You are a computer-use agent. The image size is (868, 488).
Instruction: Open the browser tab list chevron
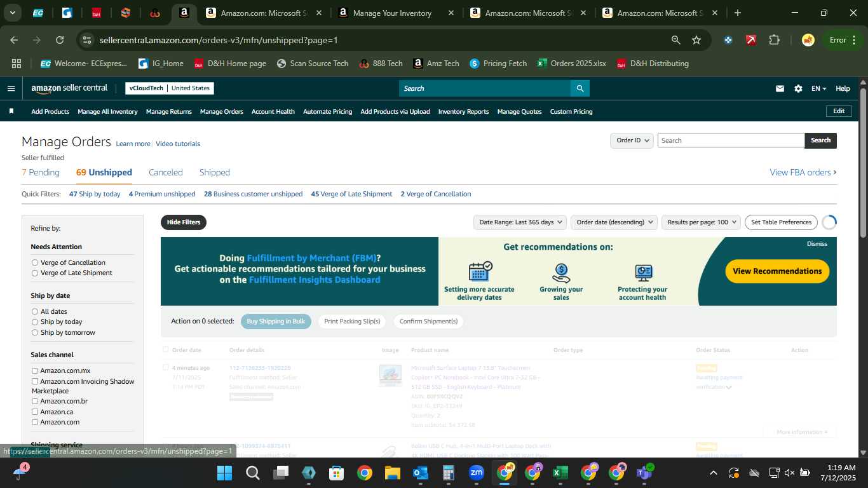(x=13, y=13)
